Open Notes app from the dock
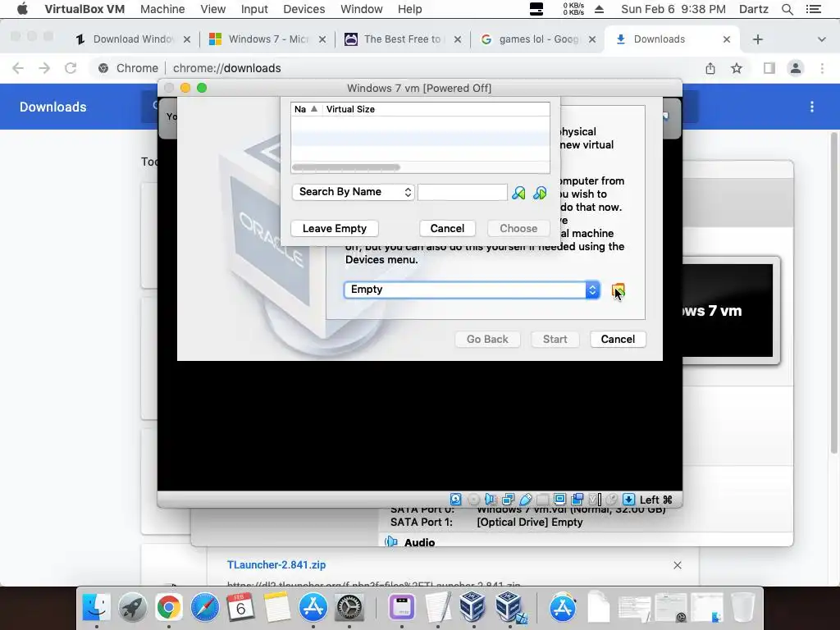This screenshot has width=840, height=630. [277, 608]
